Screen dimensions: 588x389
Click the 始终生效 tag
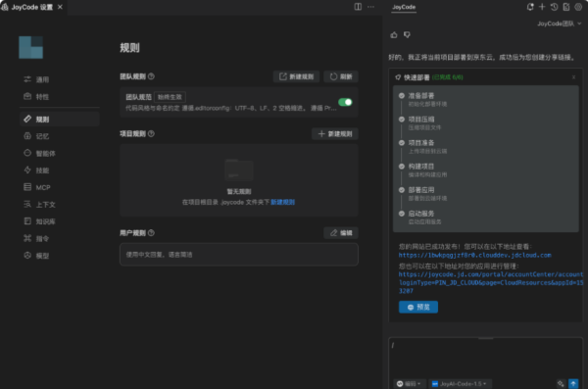tap(170, 97)
